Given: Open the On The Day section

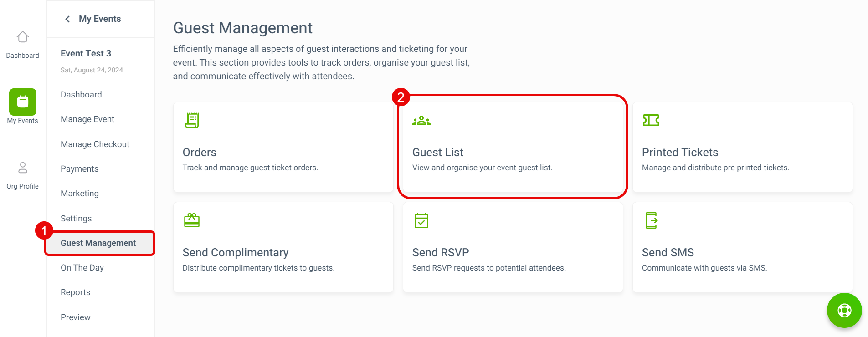Looking at the screenshot, I should [x=82, y=268].
